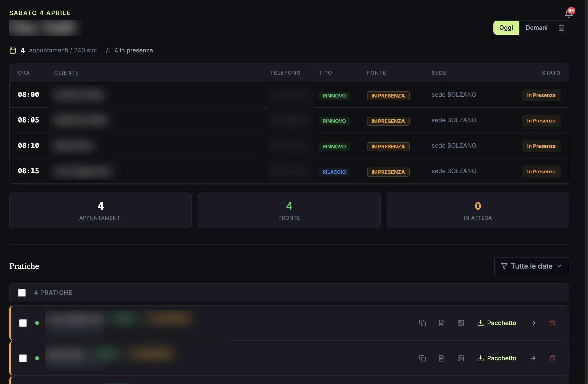The height and width of the screenshot is (384, 588).
Task: Click the In Presenza status of 08:00 row
Action: coord(541,95)
